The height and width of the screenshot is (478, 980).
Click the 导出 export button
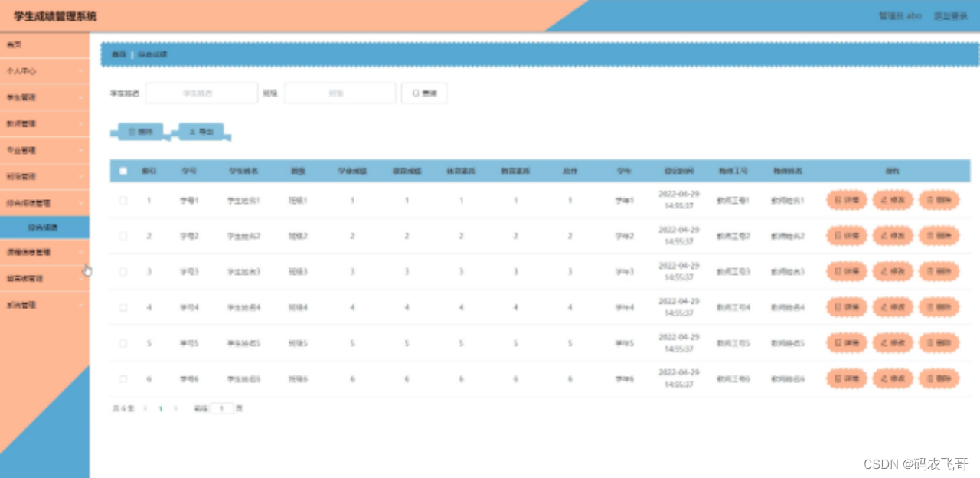(201, 132)
